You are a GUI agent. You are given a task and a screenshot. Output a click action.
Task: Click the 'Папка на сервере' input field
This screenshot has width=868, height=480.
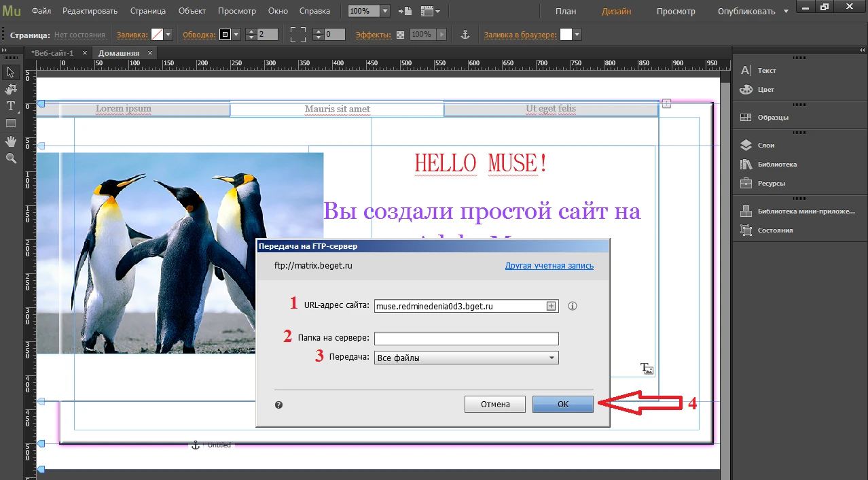(x=466, y=339)
